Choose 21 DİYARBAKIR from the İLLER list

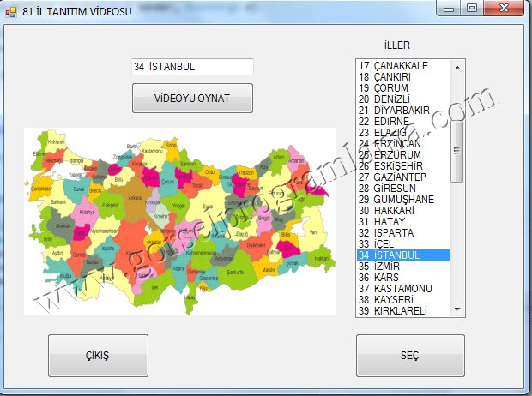click(403, 111)
